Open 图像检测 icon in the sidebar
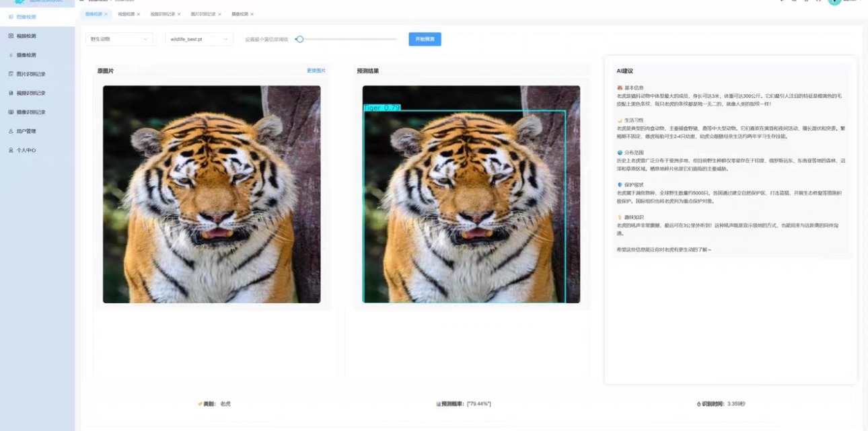This screenshot has width=868, height=431. (11, 17)
